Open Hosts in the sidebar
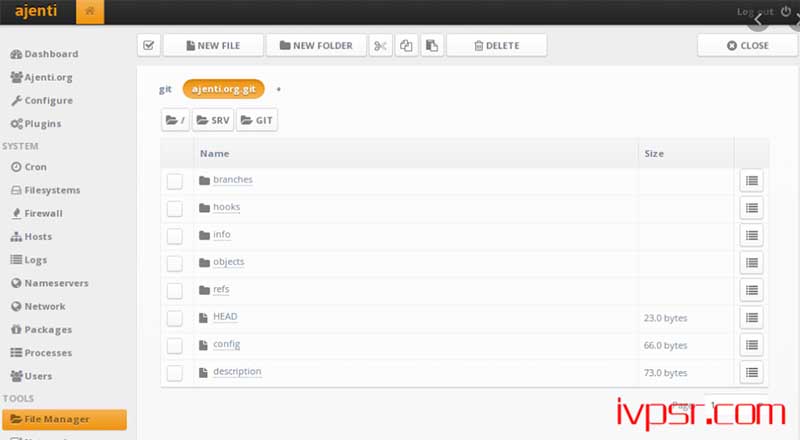This screenshot has height=440, width=800. pos(32,237)
